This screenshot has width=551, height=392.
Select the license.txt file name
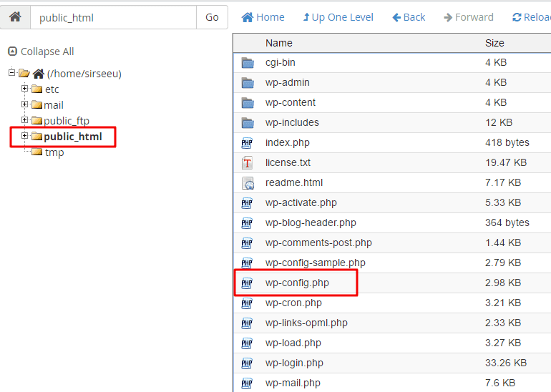[x=288, y=162]
